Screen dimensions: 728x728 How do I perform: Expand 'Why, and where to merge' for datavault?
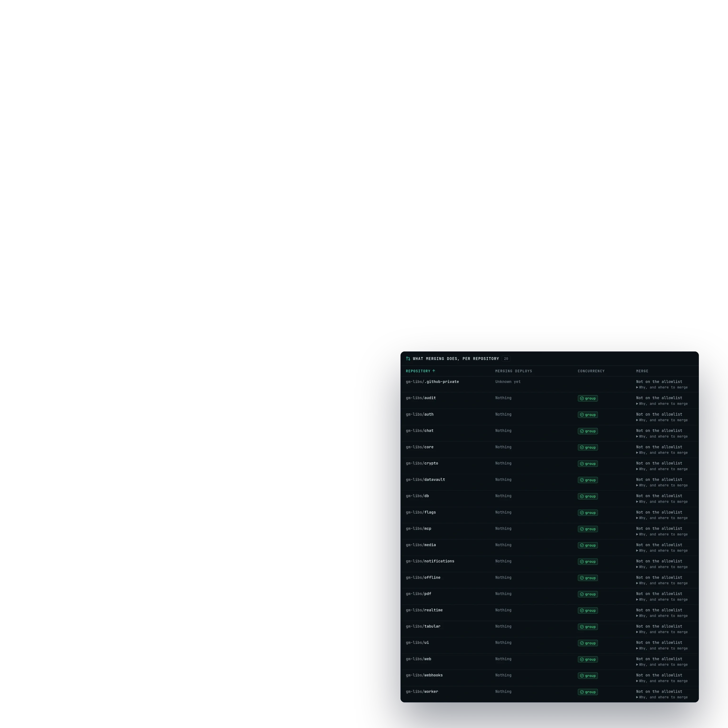click(662, 485)
